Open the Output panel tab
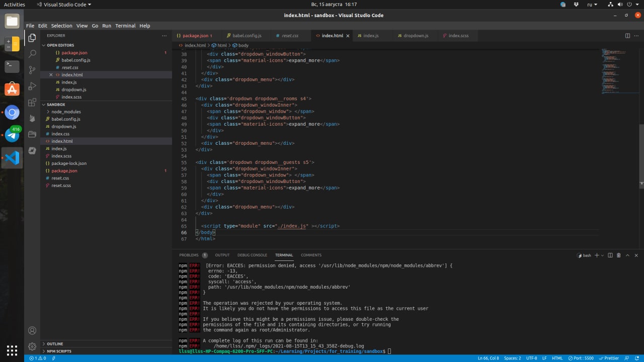Screen dimensions: 644x362 tap(222, 255)
